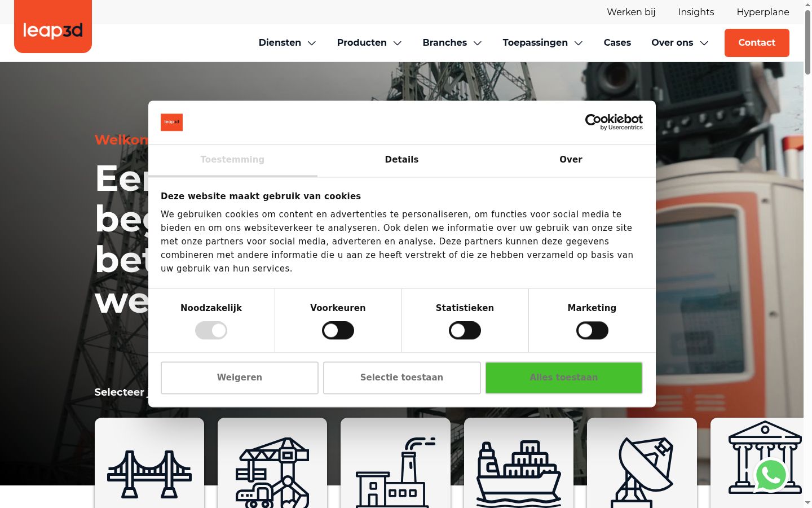Switch to the Toestemming tab
Screen dimensions: 812x508
point(232,160)
